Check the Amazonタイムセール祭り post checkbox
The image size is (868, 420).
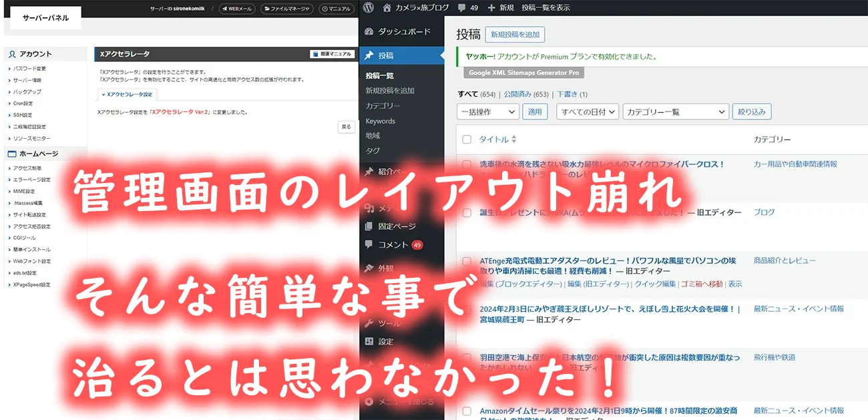tap(467, 411)
